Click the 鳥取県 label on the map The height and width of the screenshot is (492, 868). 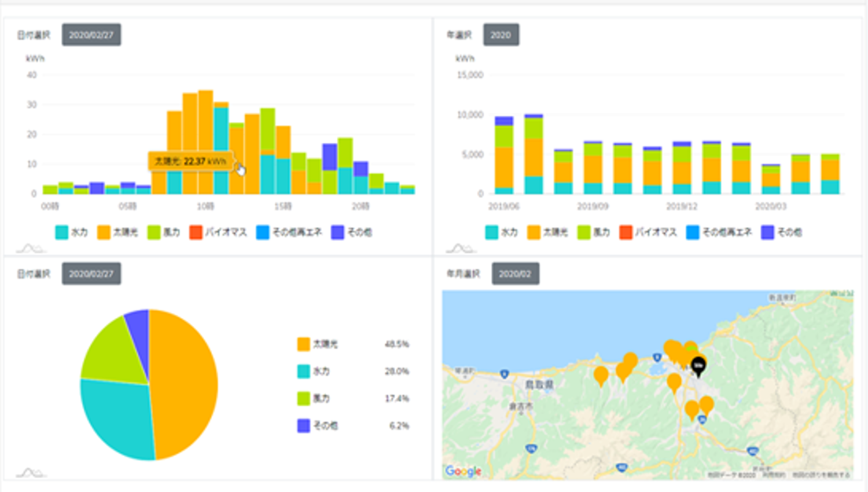539,384
